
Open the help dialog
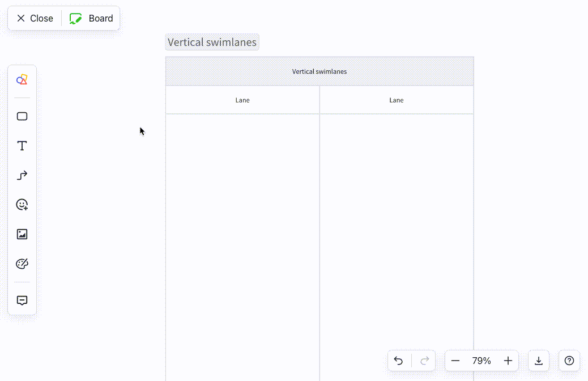[x=569, y=360]
